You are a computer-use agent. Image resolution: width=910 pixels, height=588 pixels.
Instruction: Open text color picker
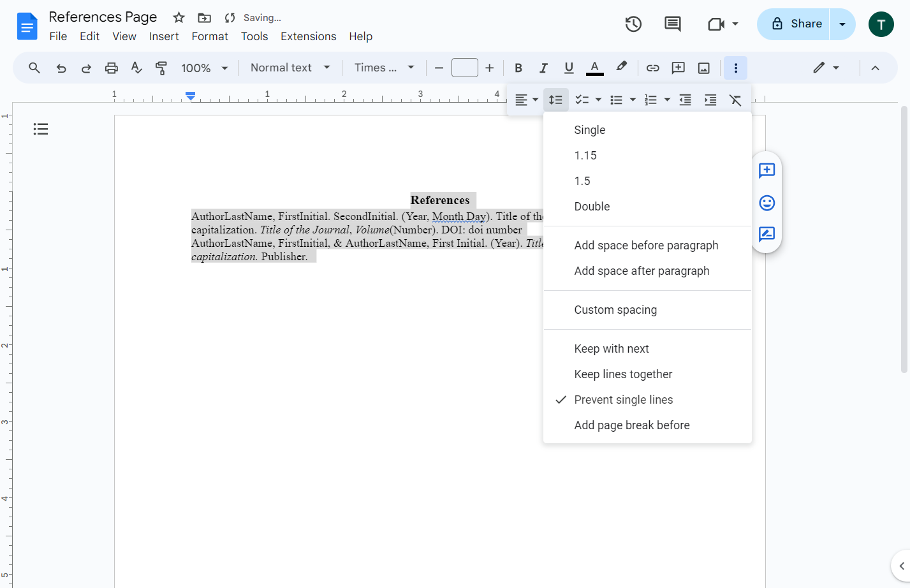pyautogui.click(x=594, y=68)
